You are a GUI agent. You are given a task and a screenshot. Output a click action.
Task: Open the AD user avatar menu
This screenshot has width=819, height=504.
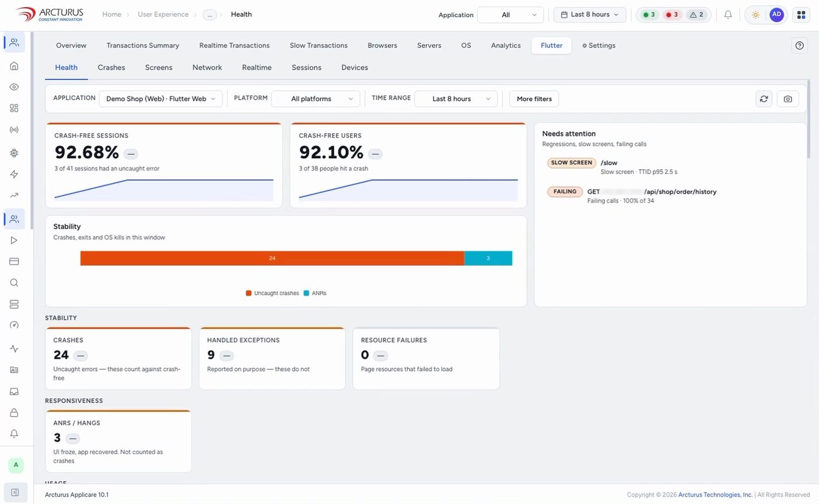coord(776,15)
